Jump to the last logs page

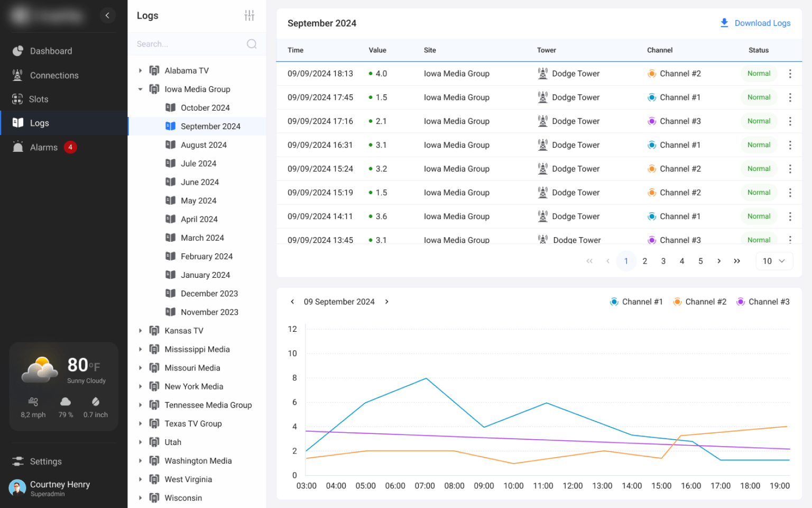737,261
